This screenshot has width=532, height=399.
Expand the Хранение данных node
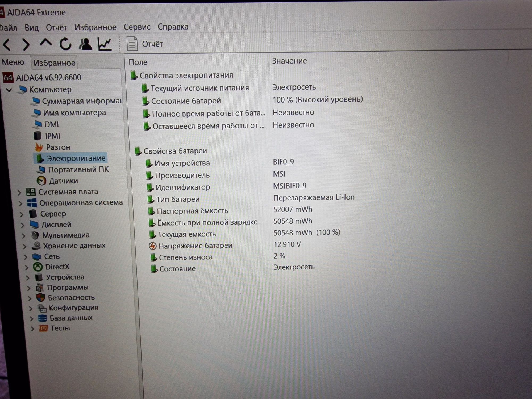pos(25,247)
